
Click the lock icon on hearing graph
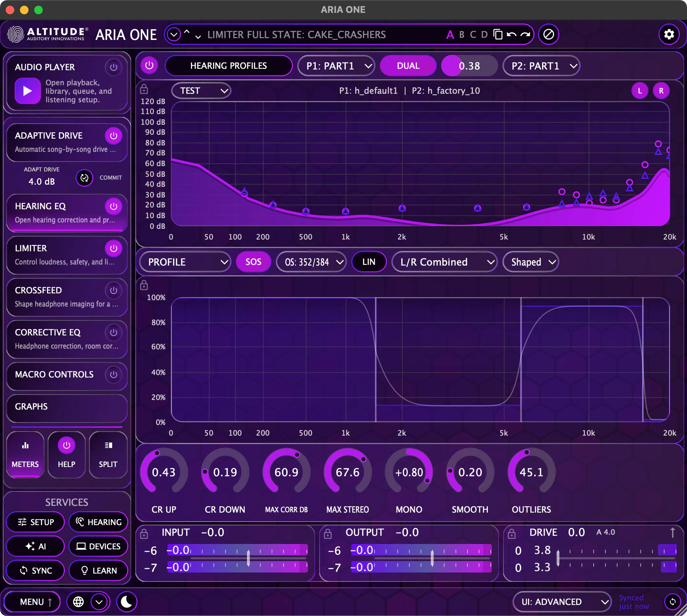pos(144,89)
